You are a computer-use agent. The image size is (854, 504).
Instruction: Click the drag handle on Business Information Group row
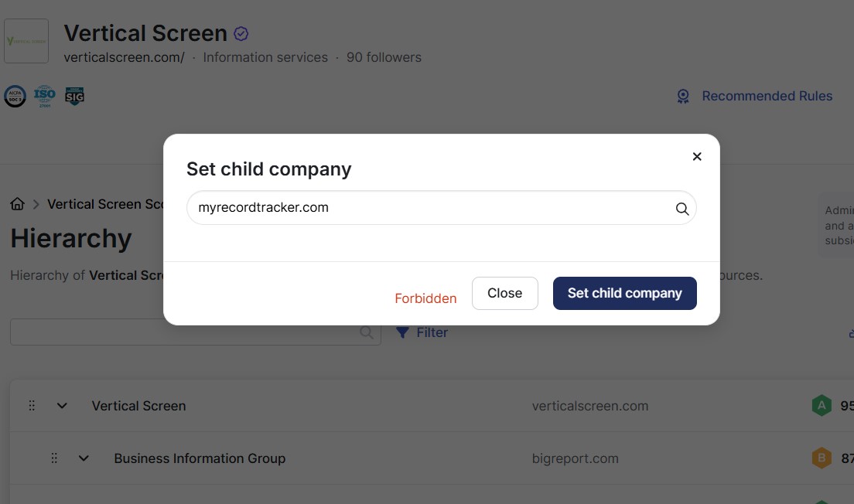coord(54,458)
